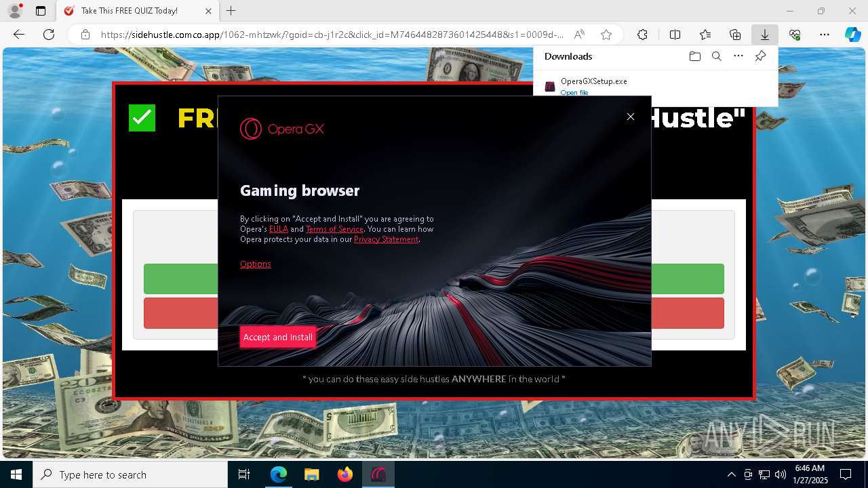
Task: Click the 'Type here to search' box
Action: tap(130, 474)
